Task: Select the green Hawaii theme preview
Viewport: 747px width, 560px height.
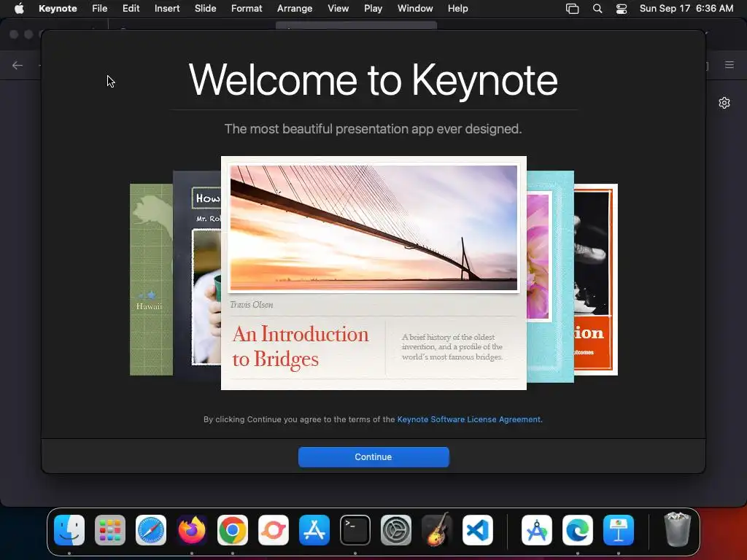Action: pos(151,279)
